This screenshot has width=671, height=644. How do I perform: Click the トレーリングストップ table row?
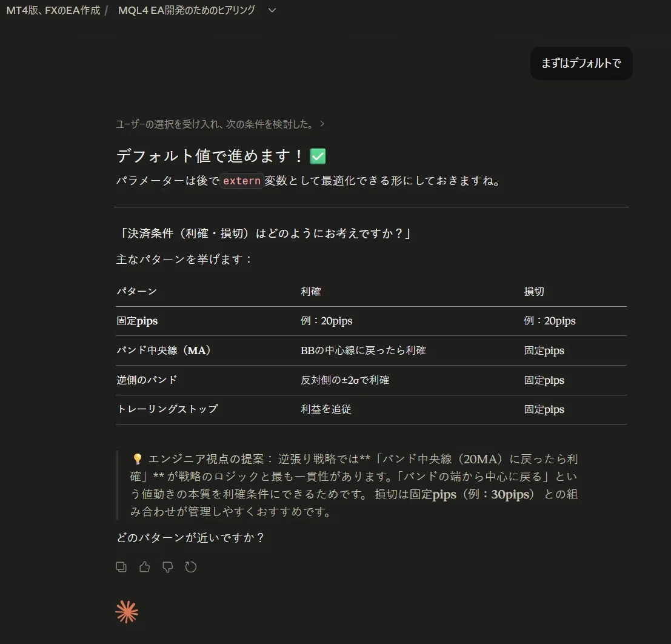(x=371, y=409)
